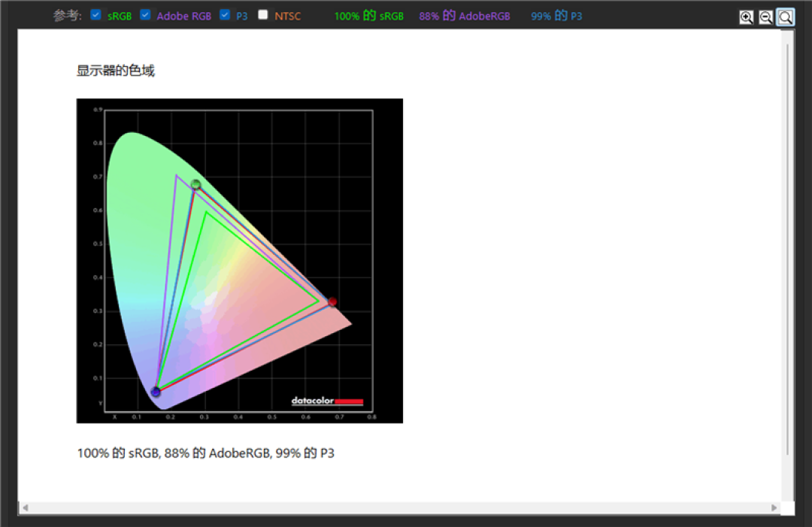The width and height of the screenshot is (812, 527).
Task: Select the fit-to-window magnifier icon
Action: point(786,17)
